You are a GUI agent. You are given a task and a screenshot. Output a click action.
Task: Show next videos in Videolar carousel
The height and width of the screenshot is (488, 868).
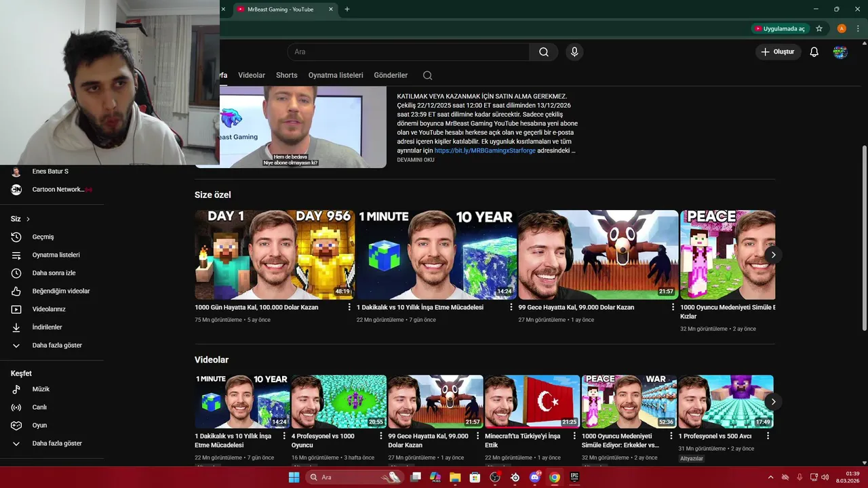point(773,402)
